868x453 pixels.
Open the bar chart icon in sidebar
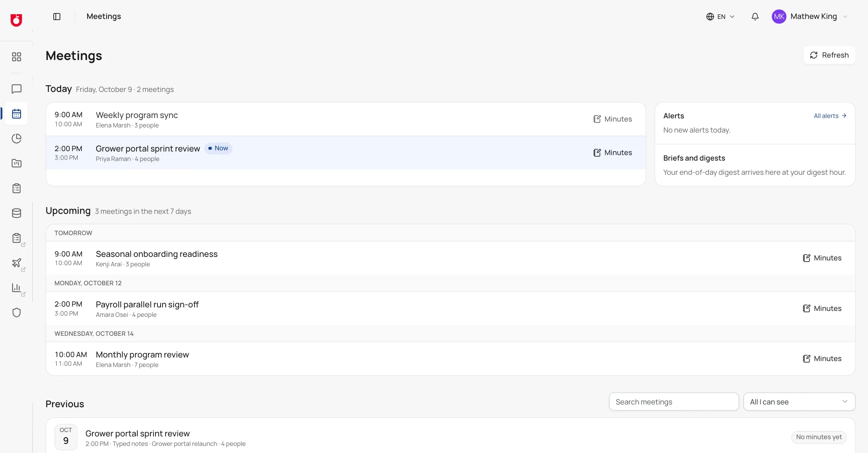(x=17, y=288)
